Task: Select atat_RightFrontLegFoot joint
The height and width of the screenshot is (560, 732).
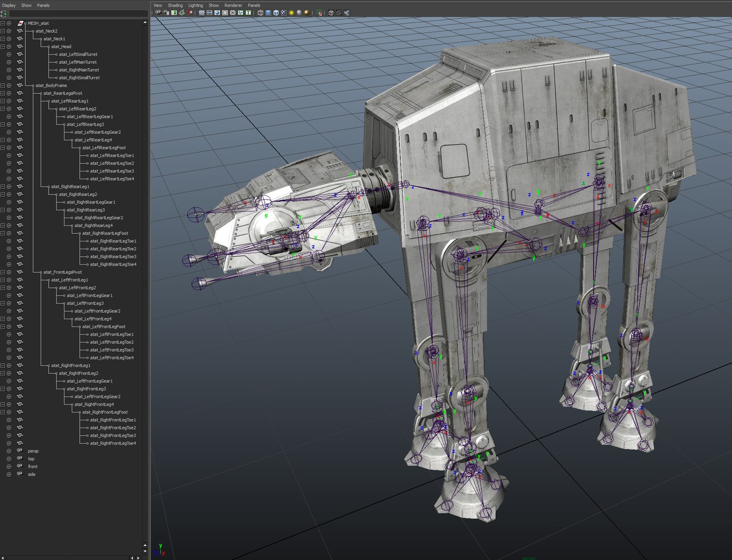Action: point(105,412)
